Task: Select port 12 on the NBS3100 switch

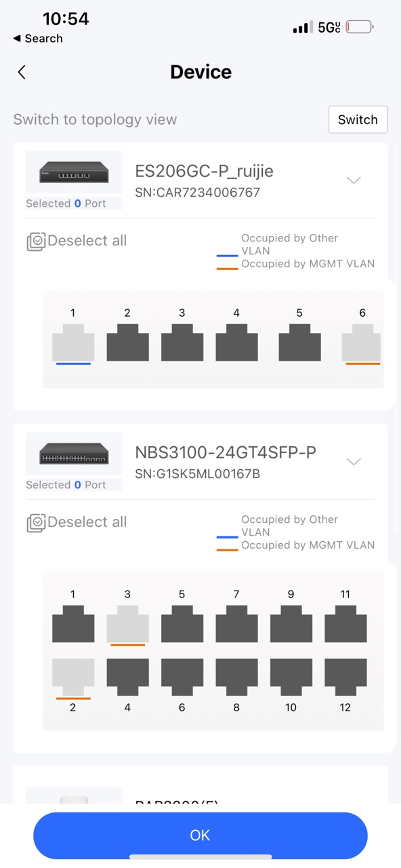Action: pos(345,677)
